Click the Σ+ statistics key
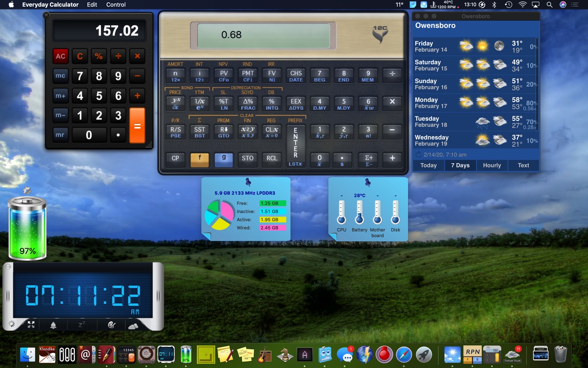The width and height of the screenshot is (588, 368). point(368,159)
